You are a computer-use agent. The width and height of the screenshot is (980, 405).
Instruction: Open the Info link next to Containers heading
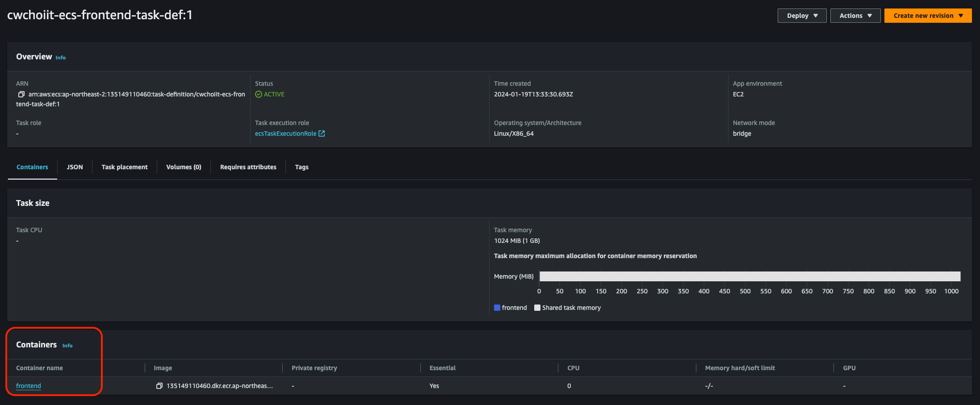point(67,346)
